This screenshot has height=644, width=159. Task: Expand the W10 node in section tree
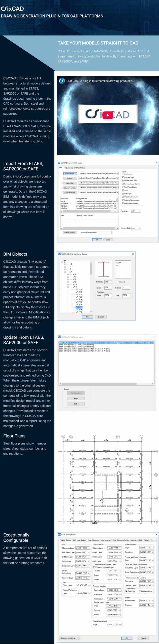point(68,285)
